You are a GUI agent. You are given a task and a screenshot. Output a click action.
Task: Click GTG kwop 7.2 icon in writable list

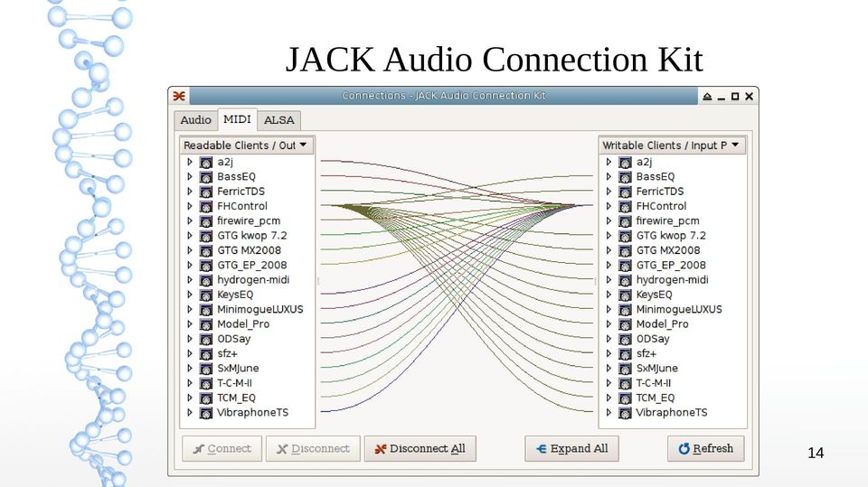(625, 237)
